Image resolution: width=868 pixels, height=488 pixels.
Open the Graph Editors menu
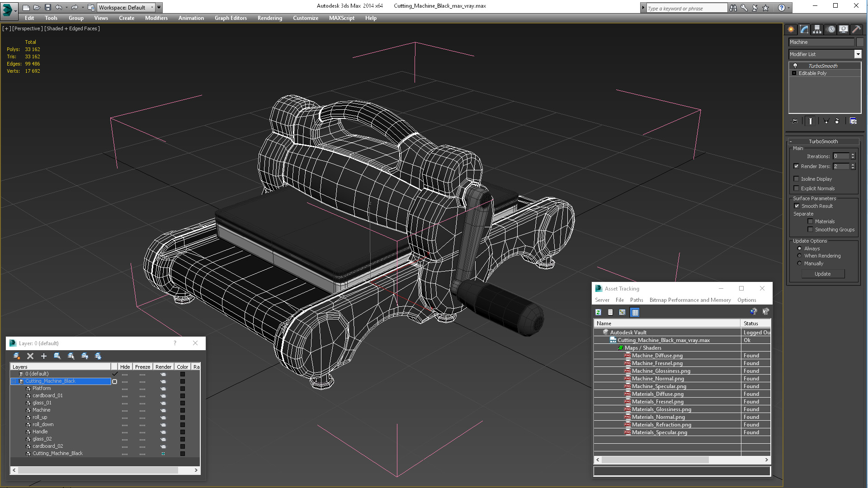(x=231, y=18)
